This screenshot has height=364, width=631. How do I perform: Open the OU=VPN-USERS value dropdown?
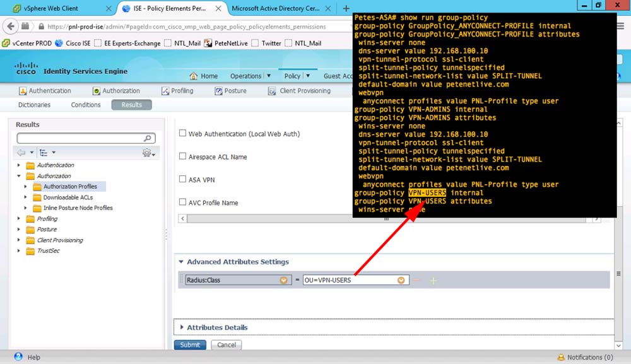pos(401,280)
